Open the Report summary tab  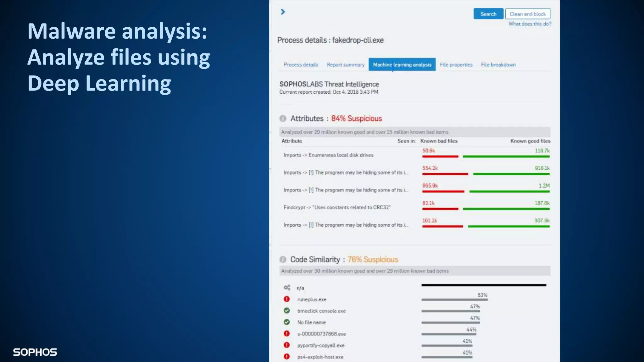point(346,65)
